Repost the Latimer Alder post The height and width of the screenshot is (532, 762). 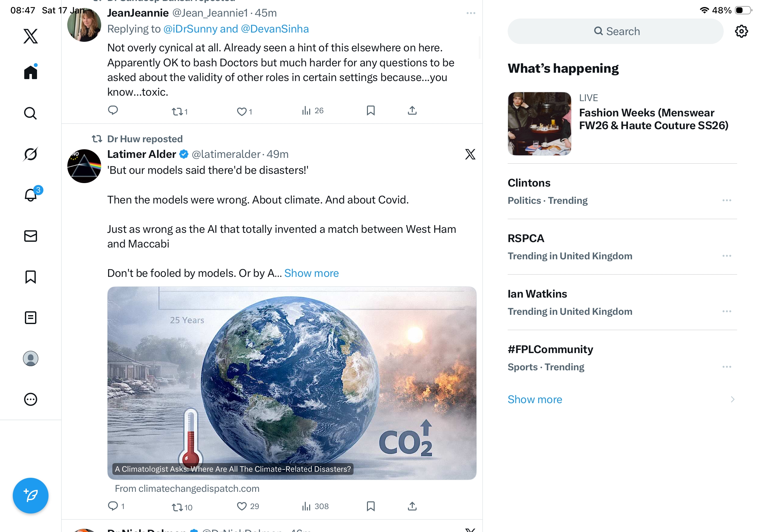point(177,507)
